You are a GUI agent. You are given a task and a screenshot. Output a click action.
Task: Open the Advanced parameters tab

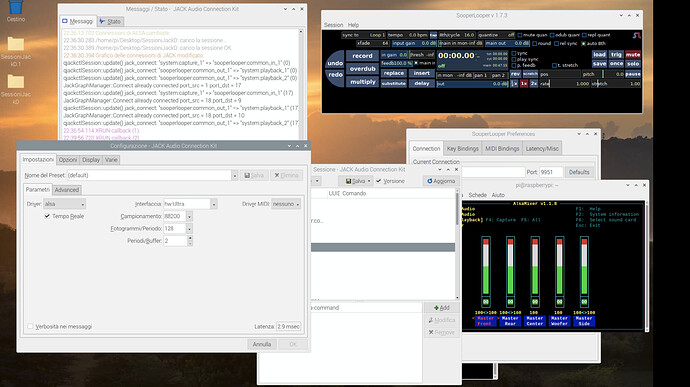(66, 190)
